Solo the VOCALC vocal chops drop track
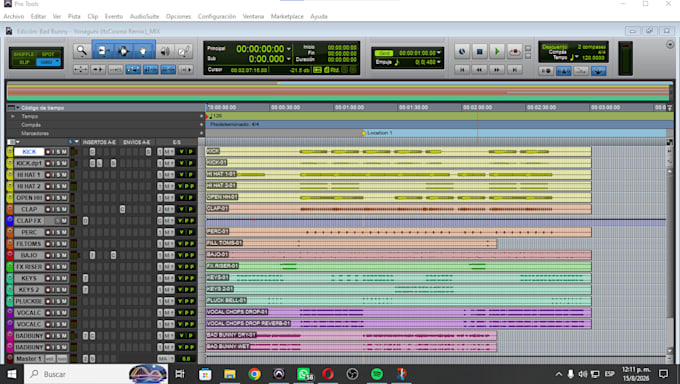 59,312
